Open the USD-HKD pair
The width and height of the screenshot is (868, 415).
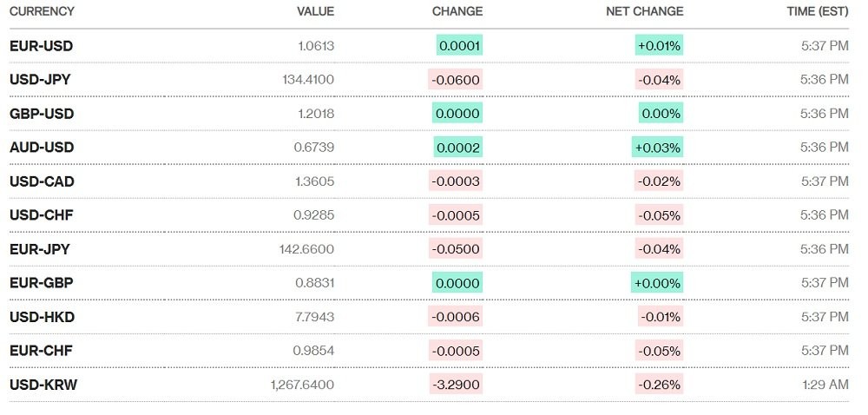[x=42, y=316]
